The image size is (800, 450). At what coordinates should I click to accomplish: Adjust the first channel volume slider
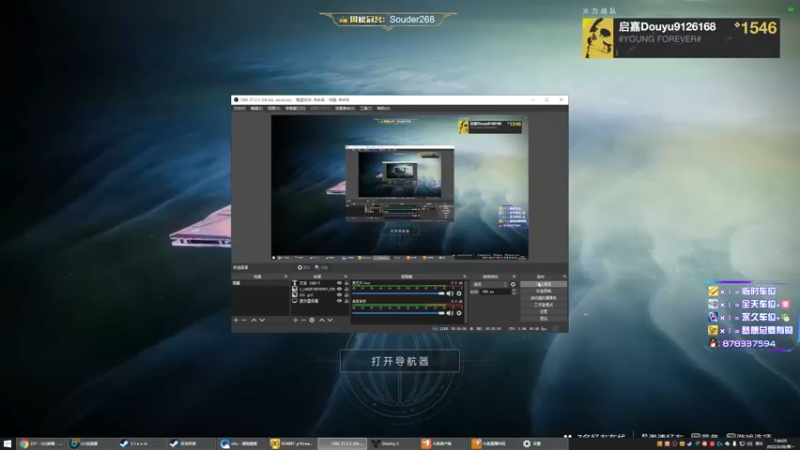[x=398, y=293]
